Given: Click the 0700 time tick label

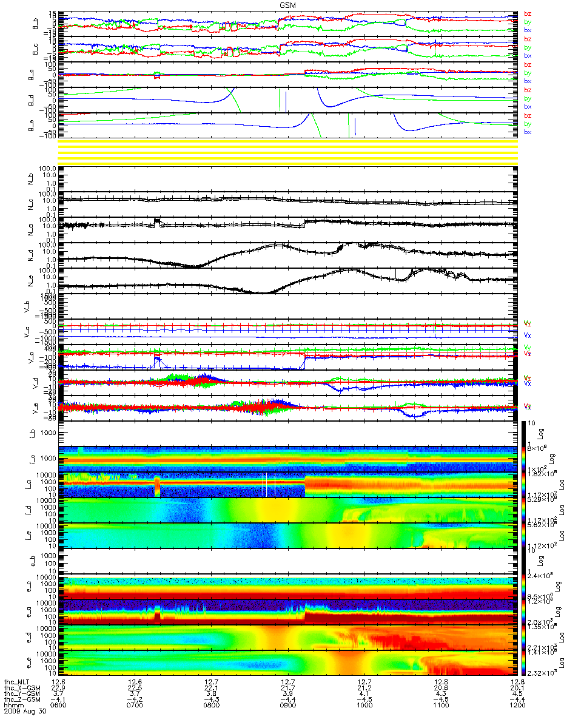Looking at the screenshot, I should click(135, 706).
